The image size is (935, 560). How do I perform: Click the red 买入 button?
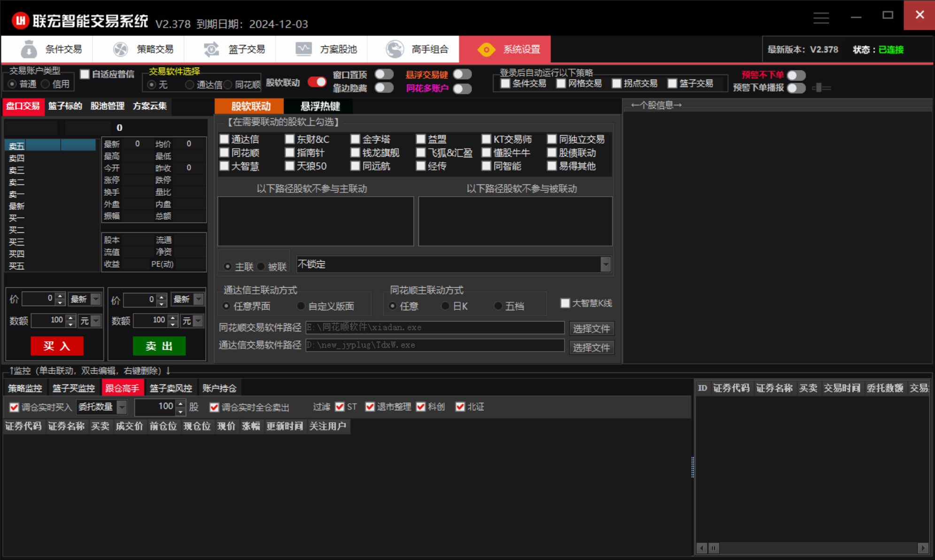57,346
